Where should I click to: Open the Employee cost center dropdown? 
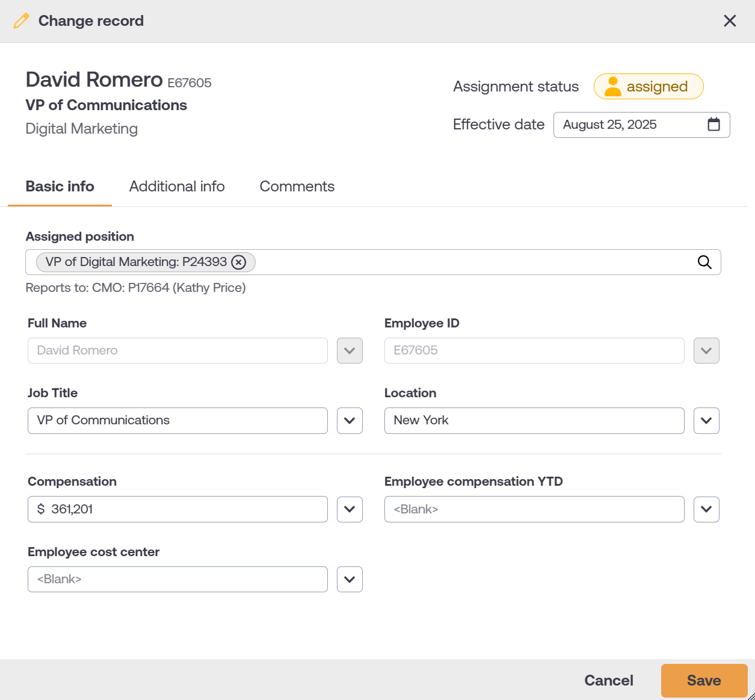click(x=350, y=579)
